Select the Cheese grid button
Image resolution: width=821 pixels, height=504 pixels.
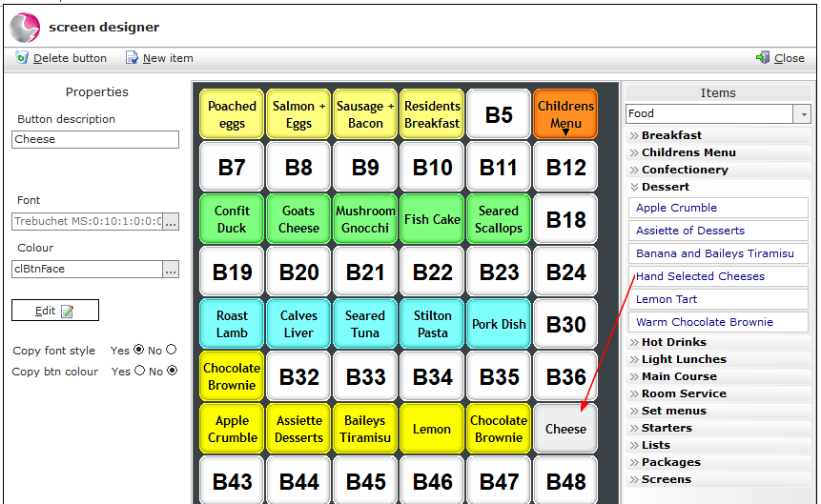pos(565,429)
